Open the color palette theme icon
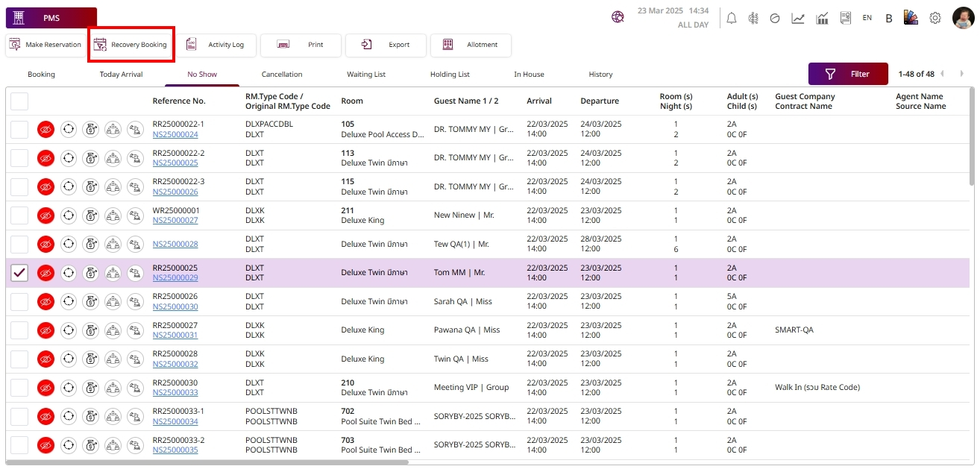Image resolution: width=980 pixels, height=472 pixels. pyautogui.click(x=911, y=17)
